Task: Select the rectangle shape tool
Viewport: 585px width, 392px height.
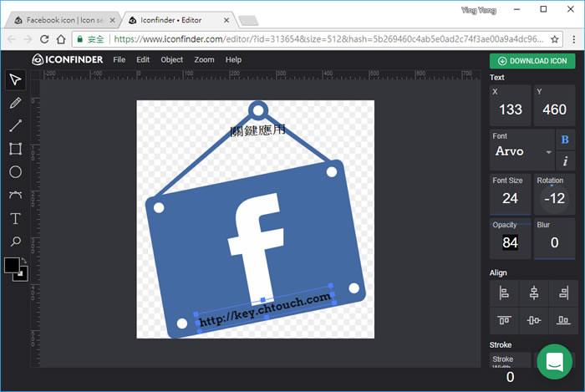Action: pos(15,149)
